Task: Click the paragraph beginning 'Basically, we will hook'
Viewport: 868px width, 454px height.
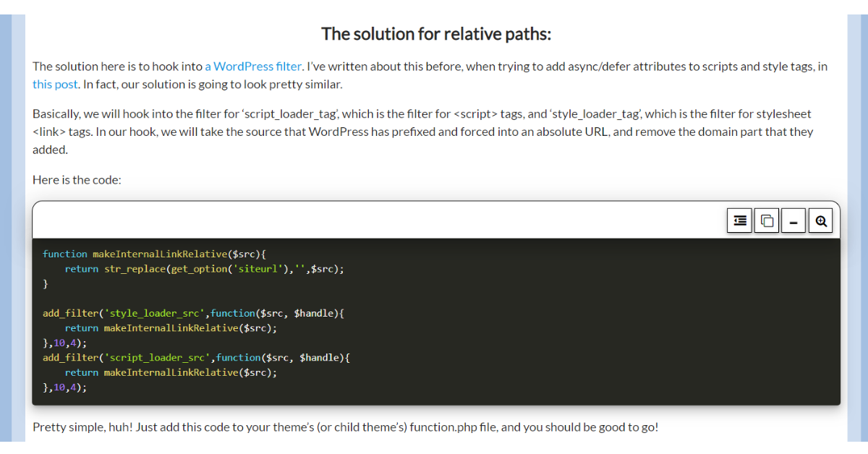Action: click(x=422, y=132)
